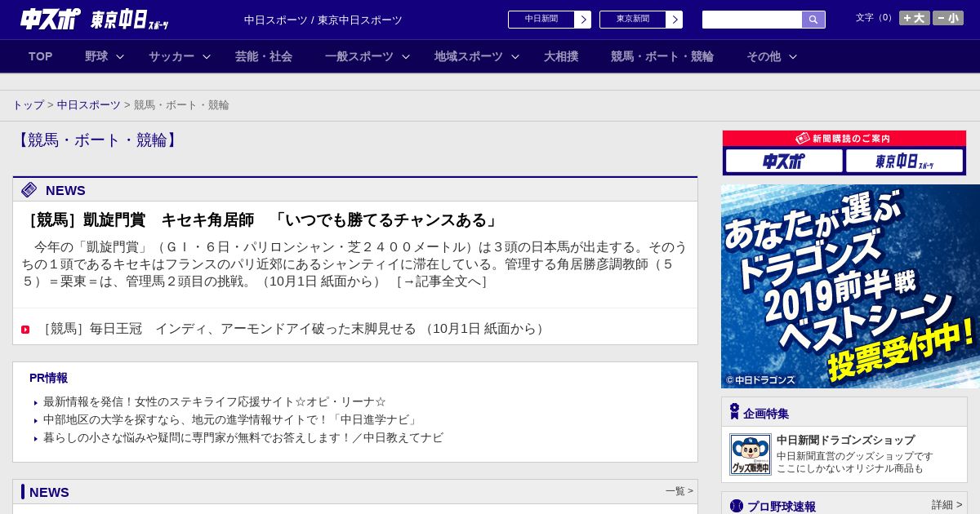Click 企画特集 ribbon icon
980x514 pixels.
[x=734, y=412]
